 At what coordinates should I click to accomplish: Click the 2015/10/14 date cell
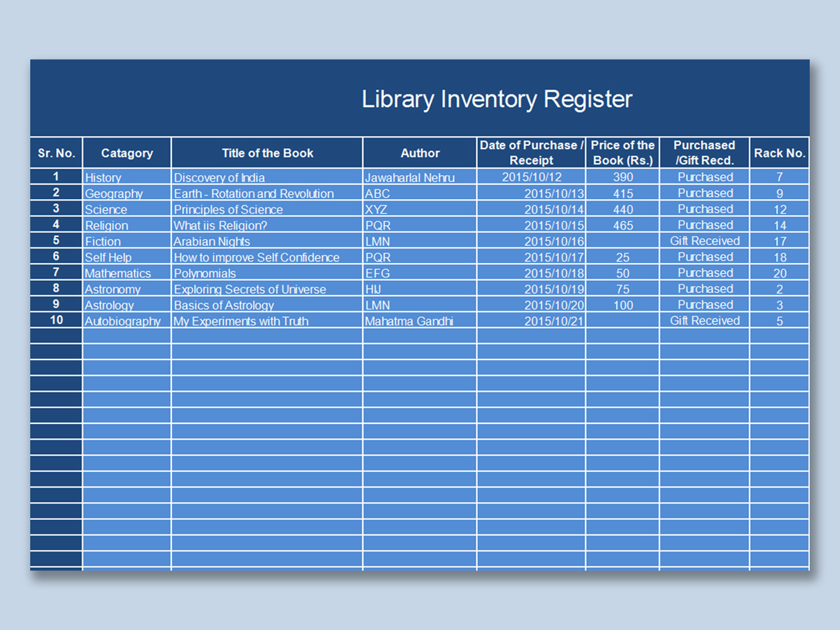click(531, 209)
